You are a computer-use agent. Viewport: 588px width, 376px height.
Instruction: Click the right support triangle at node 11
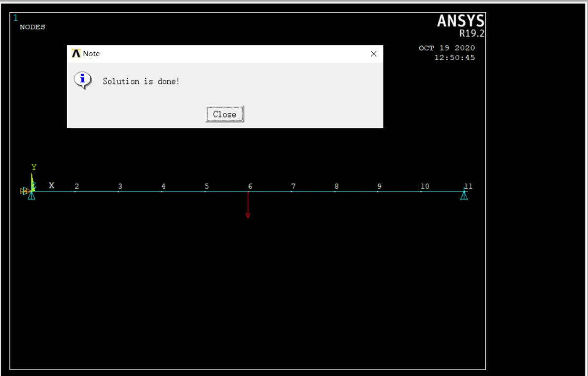[x=464, y=195]
